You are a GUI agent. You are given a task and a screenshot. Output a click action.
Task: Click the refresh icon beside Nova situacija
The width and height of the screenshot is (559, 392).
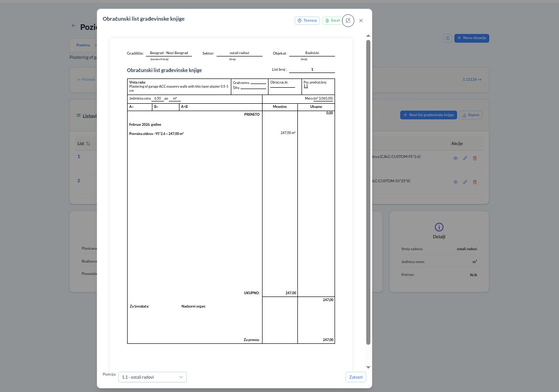[x=448, y=38]
